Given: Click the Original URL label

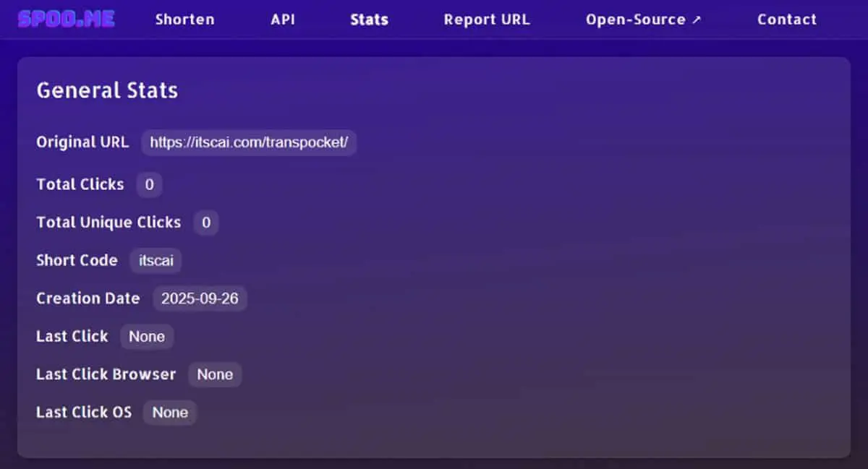Looking at the screenshot, I should 82,142.
